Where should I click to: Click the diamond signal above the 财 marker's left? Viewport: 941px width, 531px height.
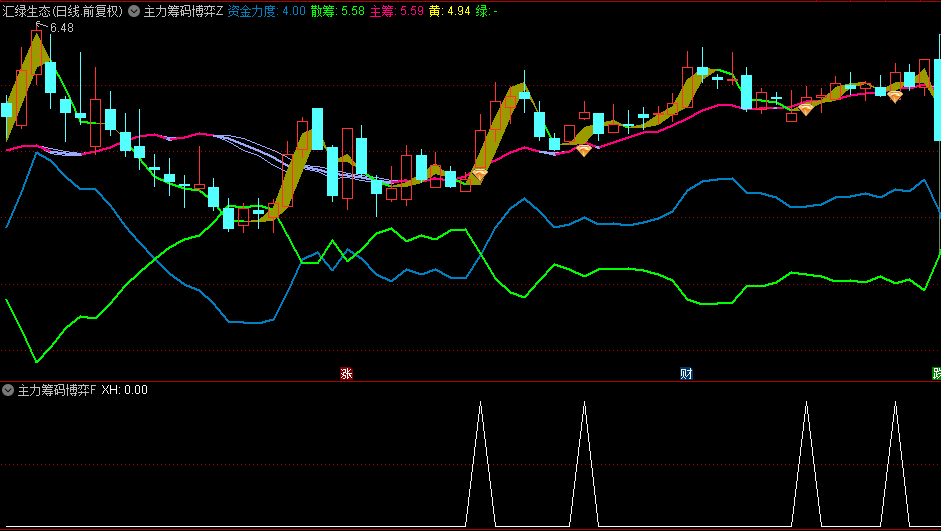583,150
